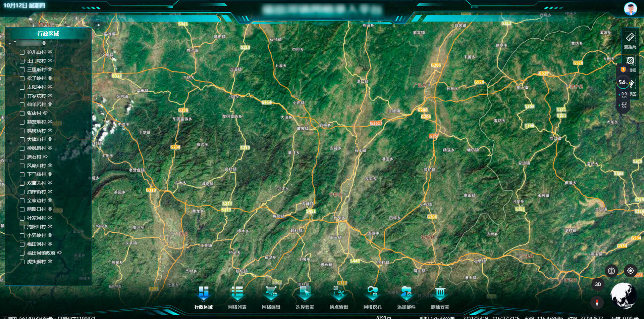
Task: Activate the 选择要素 select feature tool
Action: (x=305, y=297)
